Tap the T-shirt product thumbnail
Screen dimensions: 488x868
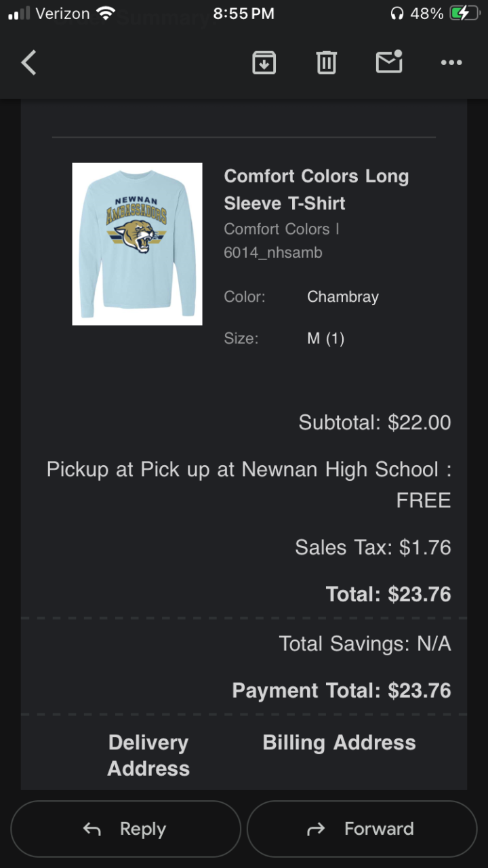137,244
